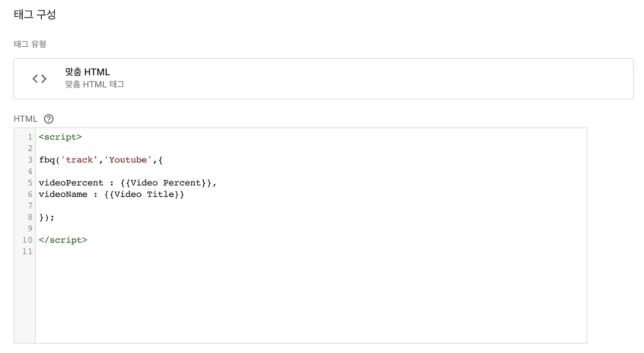
Task: Click the 맞춤 HTML 태그 subtitle text
Action: point(95,84)
